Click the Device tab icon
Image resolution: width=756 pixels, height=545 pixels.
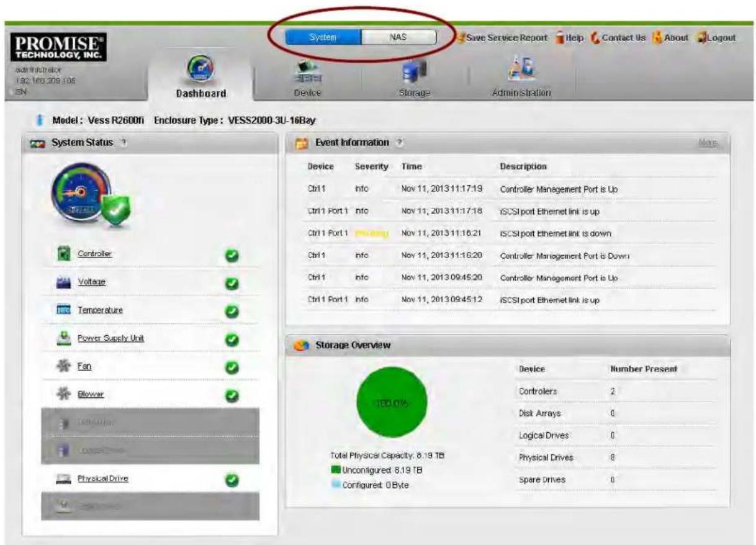[308, 71]
